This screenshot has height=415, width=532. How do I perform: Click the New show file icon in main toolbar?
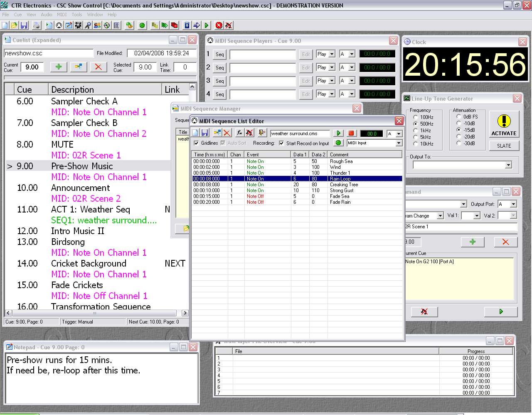click(x=5, y=25)
